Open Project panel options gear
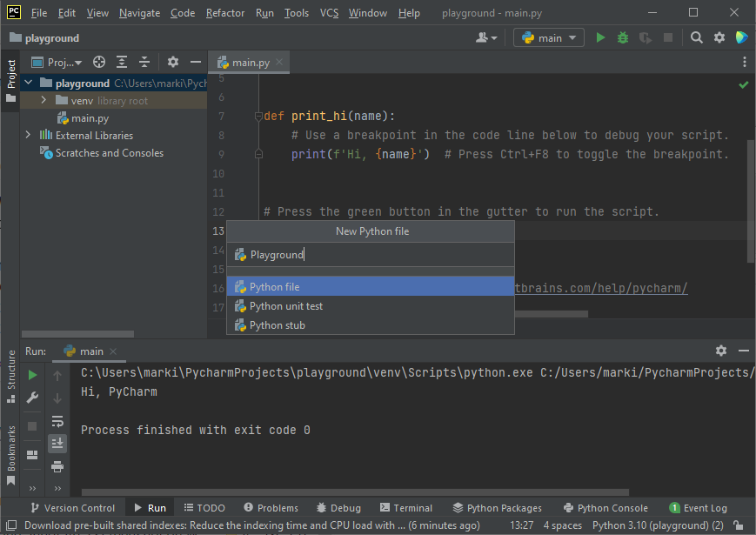The image size is (756, 535). point(172,62)
